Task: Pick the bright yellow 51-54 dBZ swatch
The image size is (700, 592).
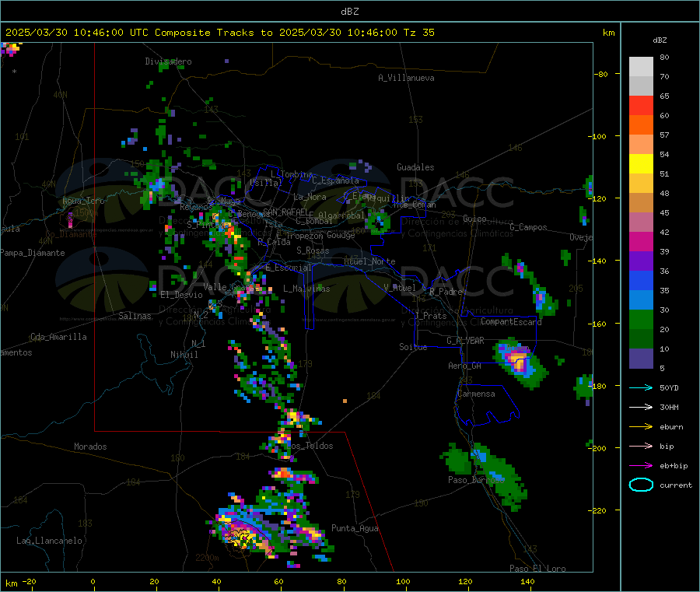Action: [x=641, y=164]
